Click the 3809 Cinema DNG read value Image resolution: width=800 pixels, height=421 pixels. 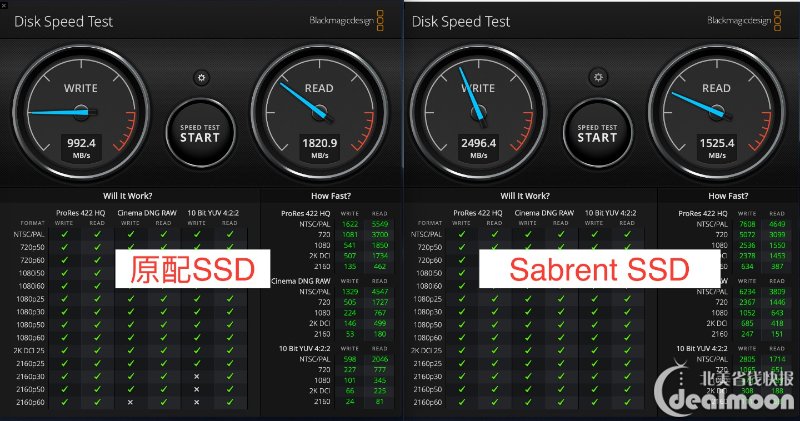tap(777, 291)
